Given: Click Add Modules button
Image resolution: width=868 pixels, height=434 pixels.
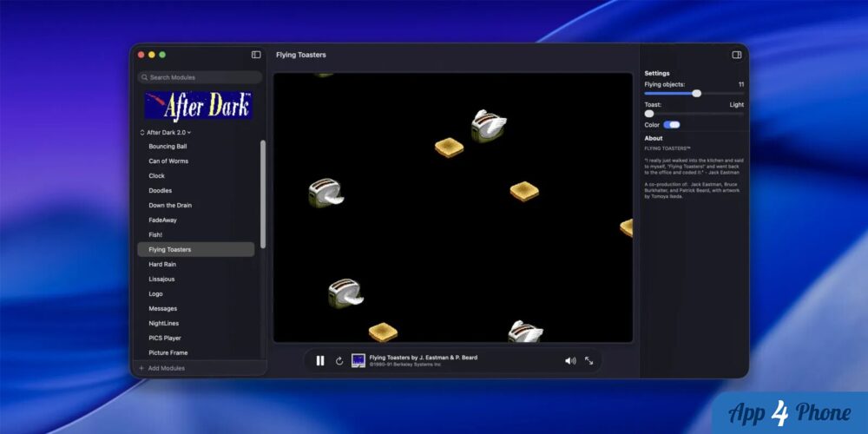Looking at the screenshot, I should (161, 368).
